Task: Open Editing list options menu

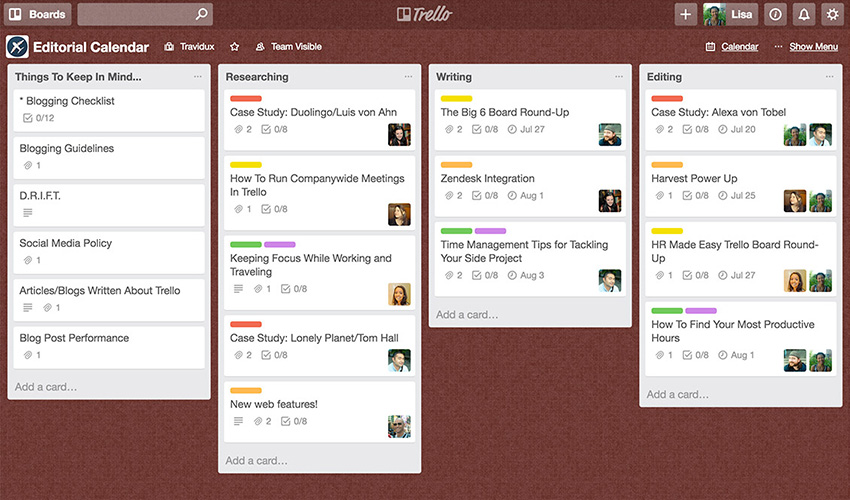Action: point(830,76)
